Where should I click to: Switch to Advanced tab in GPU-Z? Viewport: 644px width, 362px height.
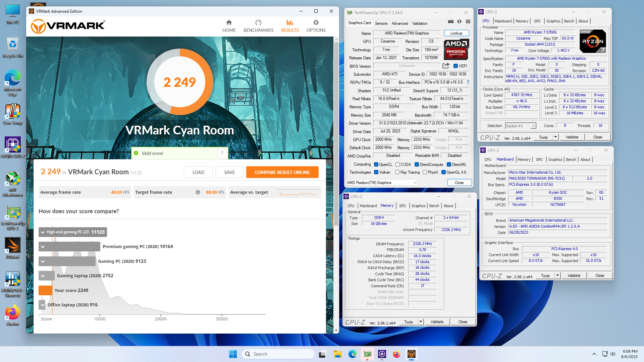pyautogui.click(x=400, y=23)
